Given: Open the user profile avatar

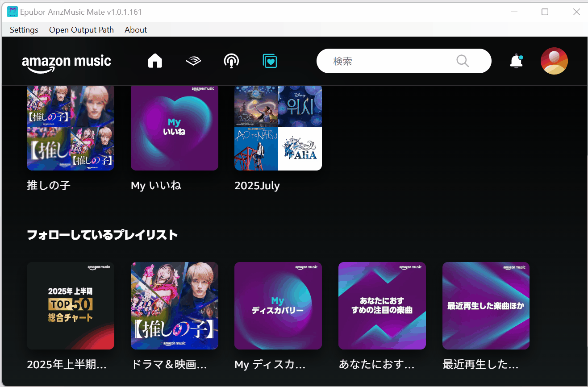Looking at the screenshot, I should click(554, 61).
